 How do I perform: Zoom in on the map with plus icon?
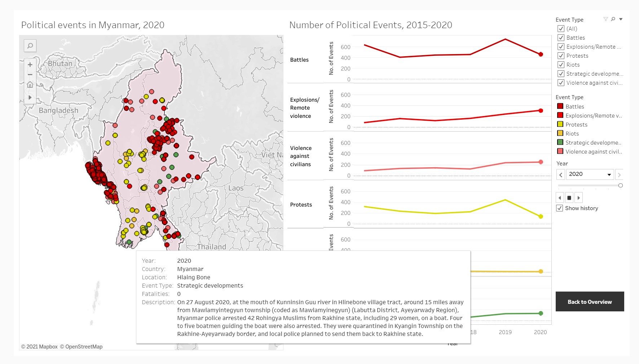[30, 65]
